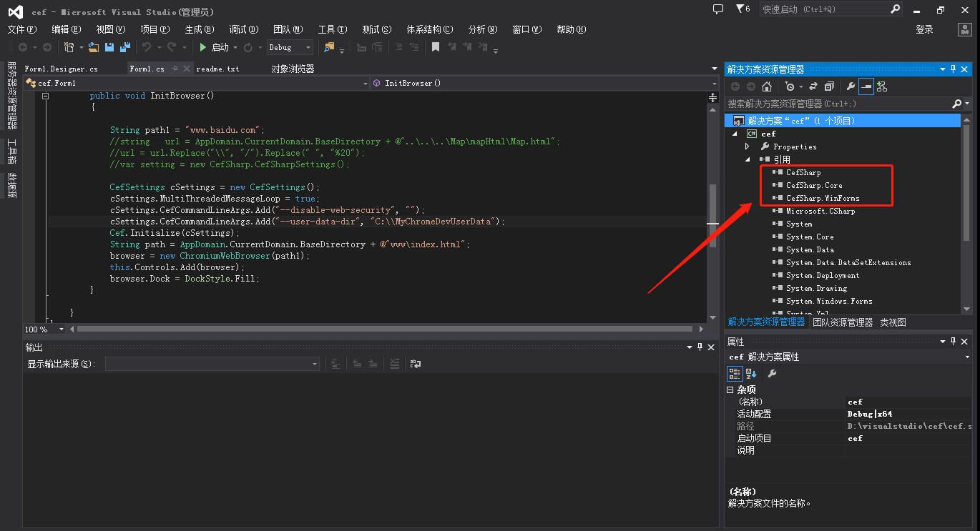This screenshot has height=531, width=980.
Task: Click Solution Explorer Home icon
Action: point(767,86)
